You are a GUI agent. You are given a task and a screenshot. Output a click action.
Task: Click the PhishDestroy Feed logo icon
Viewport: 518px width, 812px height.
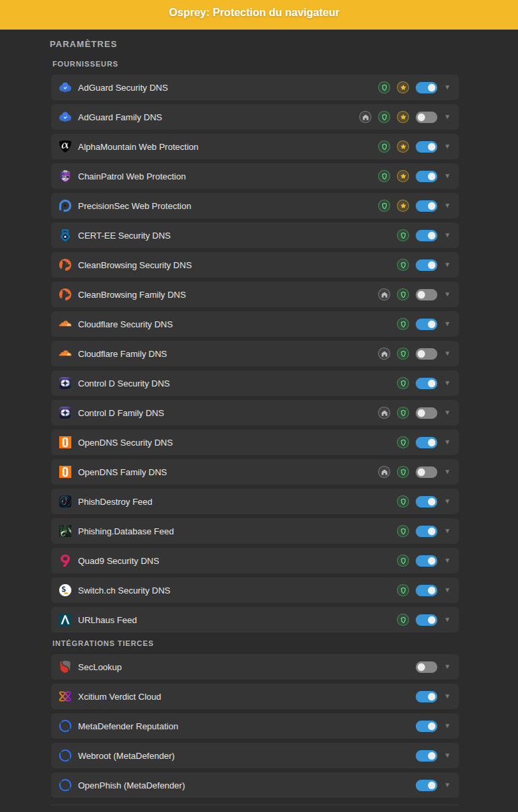point(65,501)
